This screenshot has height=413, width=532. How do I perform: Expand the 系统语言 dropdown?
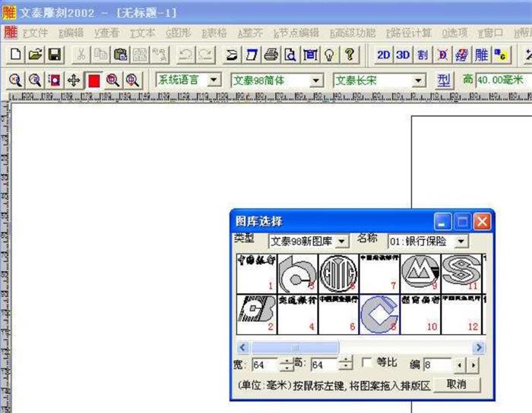[214, 80]
